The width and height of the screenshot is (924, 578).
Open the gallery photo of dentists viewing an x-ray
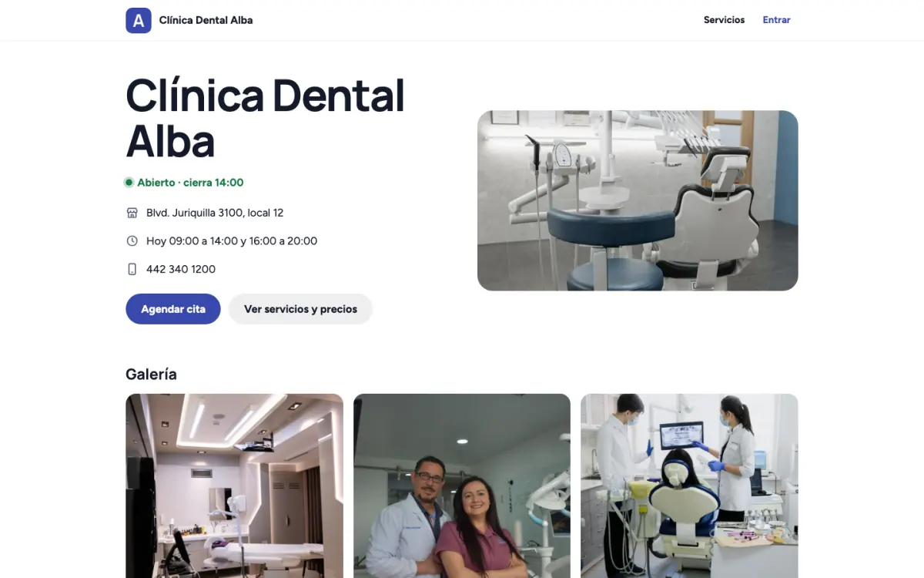(x=689, y=486)
